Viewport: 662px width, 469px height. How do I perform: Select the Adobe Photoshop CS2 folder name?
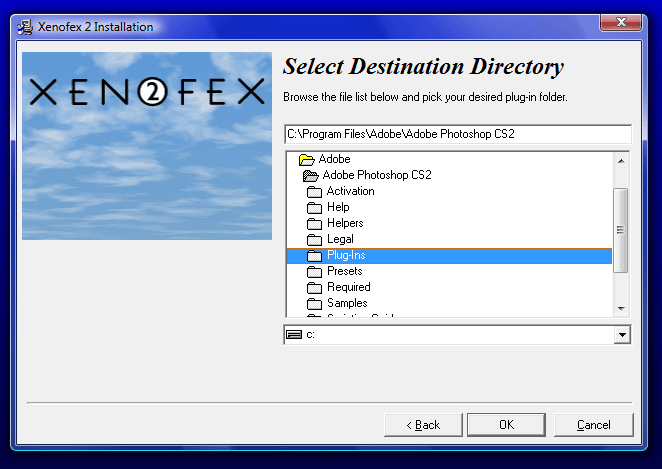pyautogui.click(x=377, y=175)
